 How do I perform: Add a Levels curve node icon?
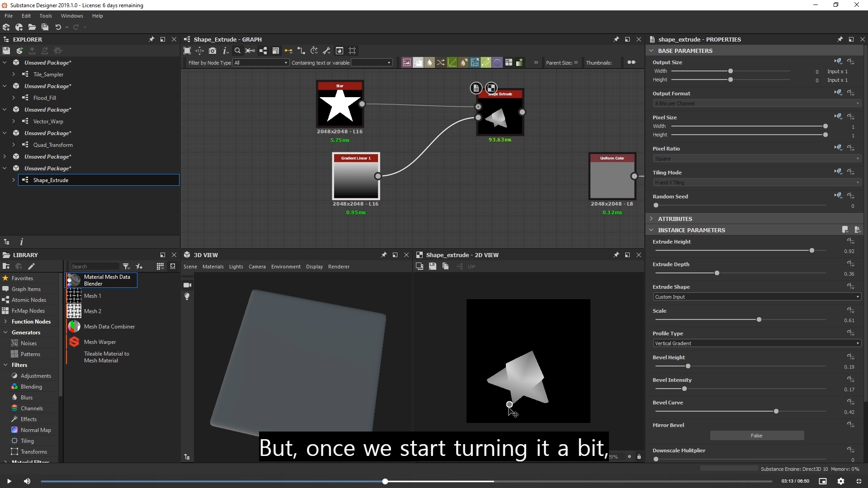coord(452,62)
